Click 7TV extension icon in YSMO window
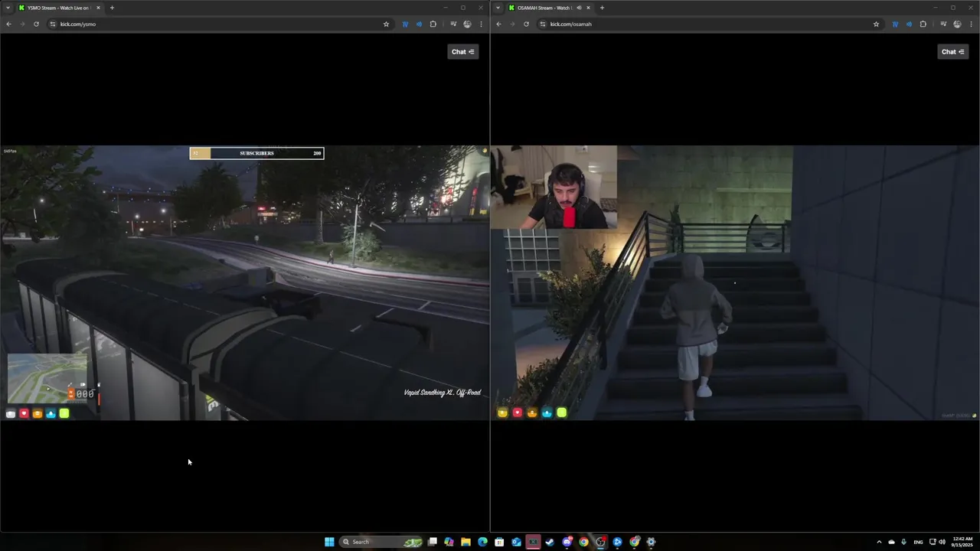Screen dimensions: 980x551 (x=405, y=24)
